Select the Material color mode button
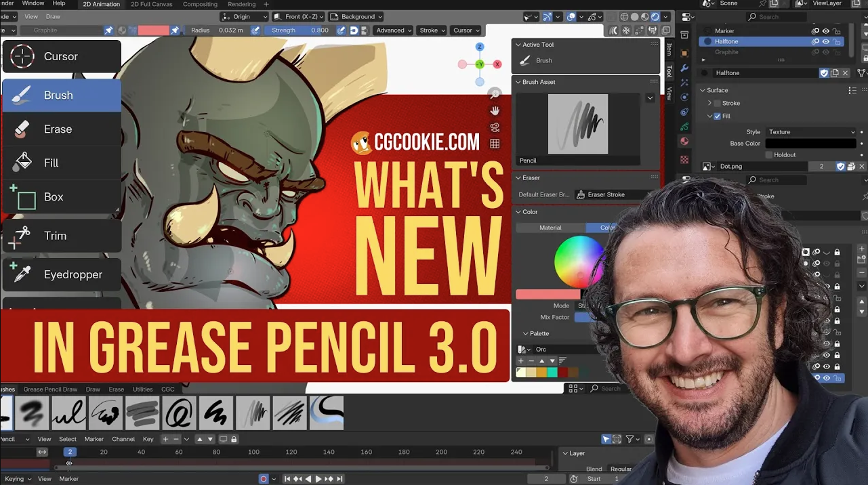The image size is (868, 485). [x=550, y=228]
